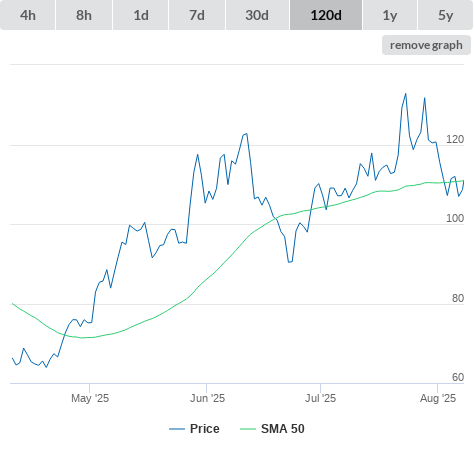The width and height of the screenshot is (474, 455).
Task: Switch to the 8h time range
Action: [x=84, y=15]
